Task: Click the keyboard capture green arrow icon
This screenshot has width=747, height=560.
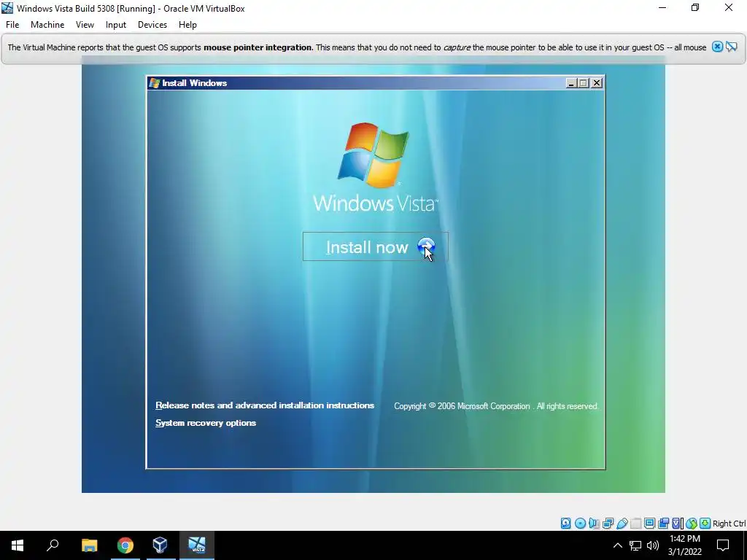Action: click(x=705, y=524)
